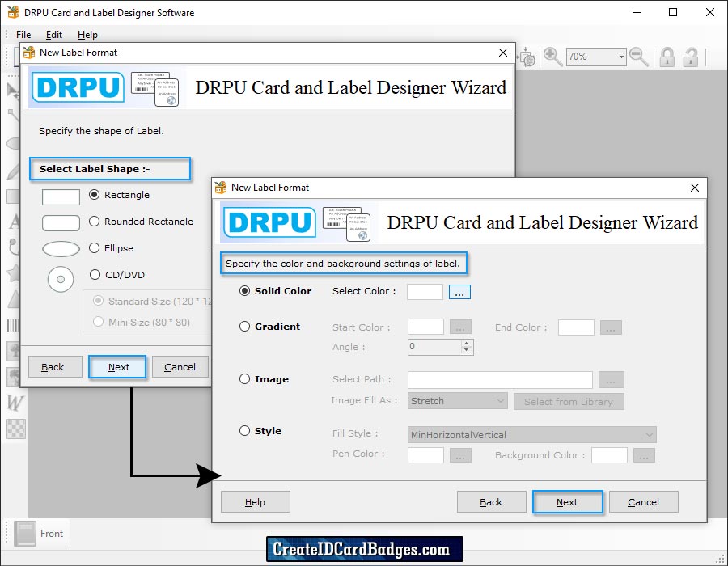Open the Fill Style MinHorizontalVertical dropdown
Image resolution: width=728 pixels, height=566 pixels.
tap(532, 435)
